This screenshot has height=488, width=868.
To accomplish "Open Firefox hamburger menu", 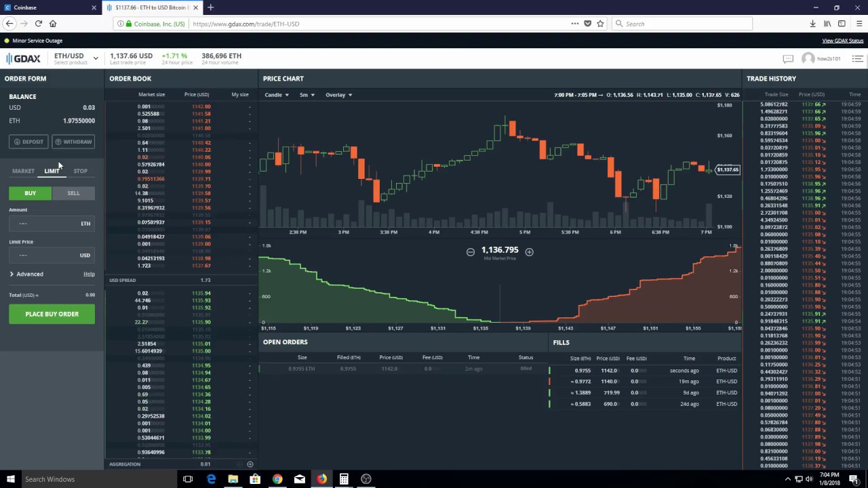I will (858, 24).
